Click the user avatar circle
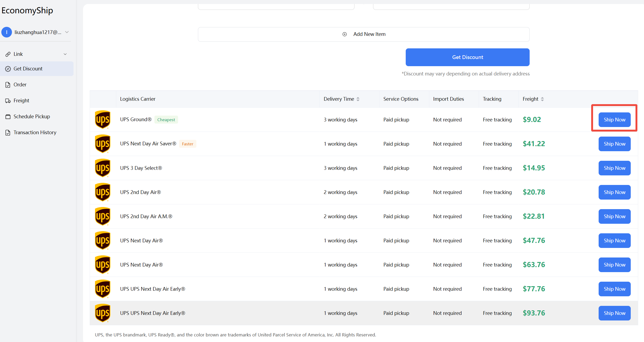Screen dimensions: 644x342 point(7,32)
